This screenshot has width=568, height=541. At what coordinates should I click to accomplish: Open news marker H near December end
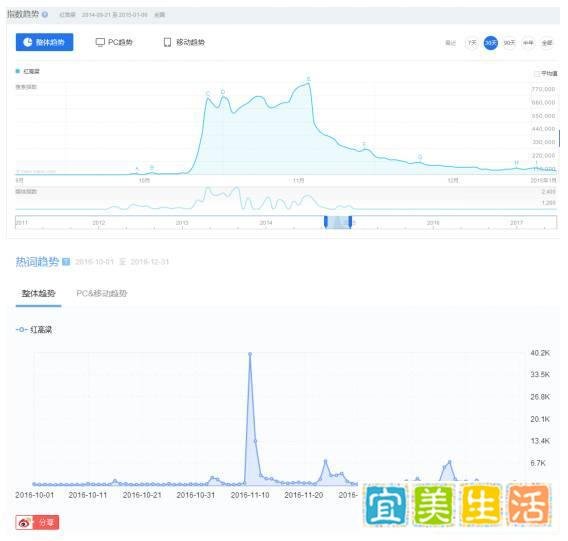pyautogui.click(x=517, y=162)
